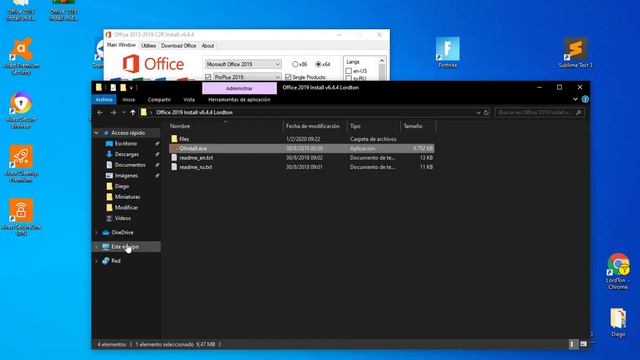Check the en-US language checkbox

click(x=349, y=71)
